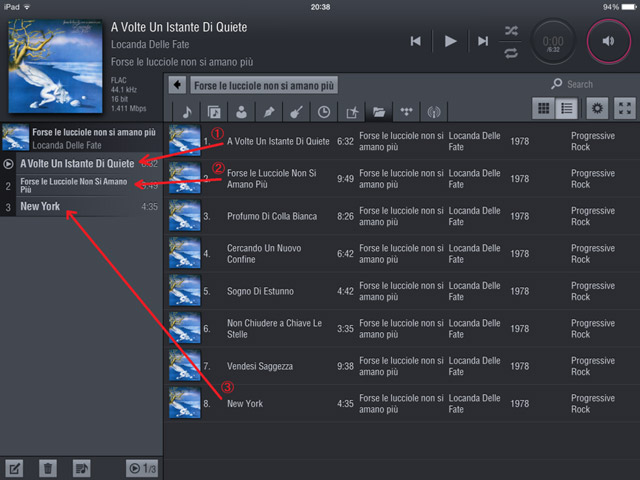
Task: Skip to next track
Action: 483,41
